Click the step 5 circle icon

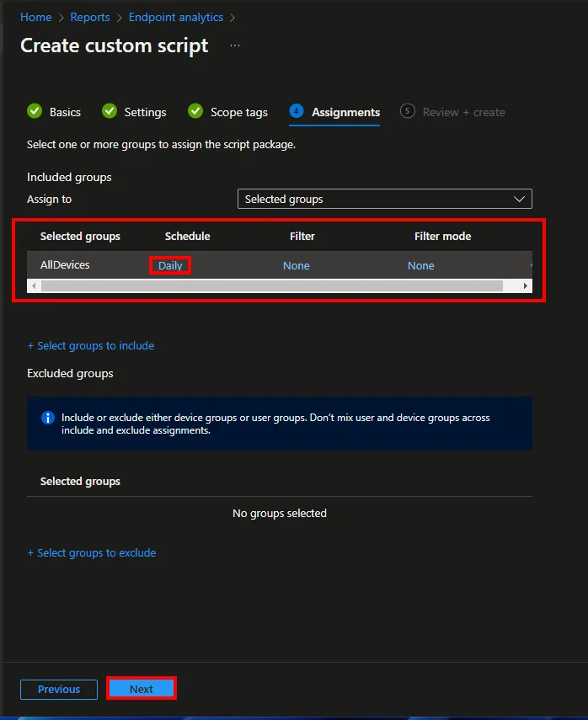(408, 110)
